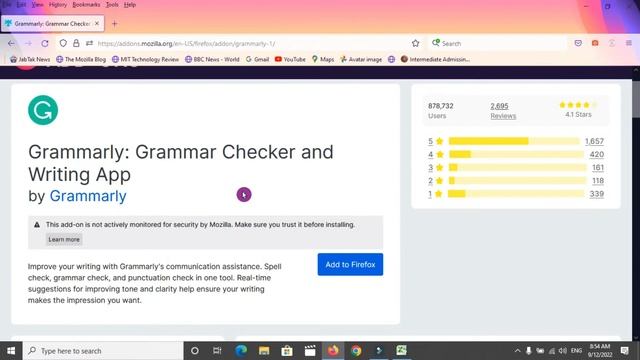Launch Google Chrome from the taskbar
The image size is (640, 360).
click(356, 351)
